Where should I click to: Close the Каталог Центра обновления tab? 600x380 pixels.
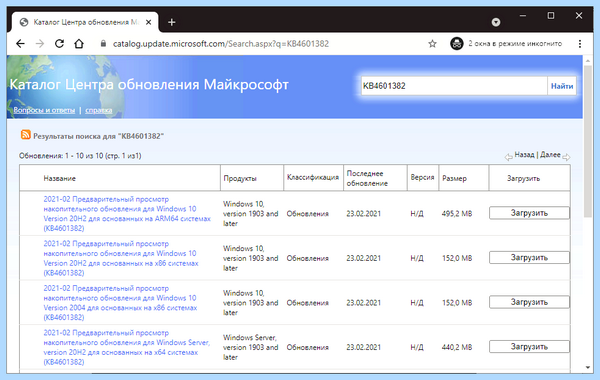(148, 22)
